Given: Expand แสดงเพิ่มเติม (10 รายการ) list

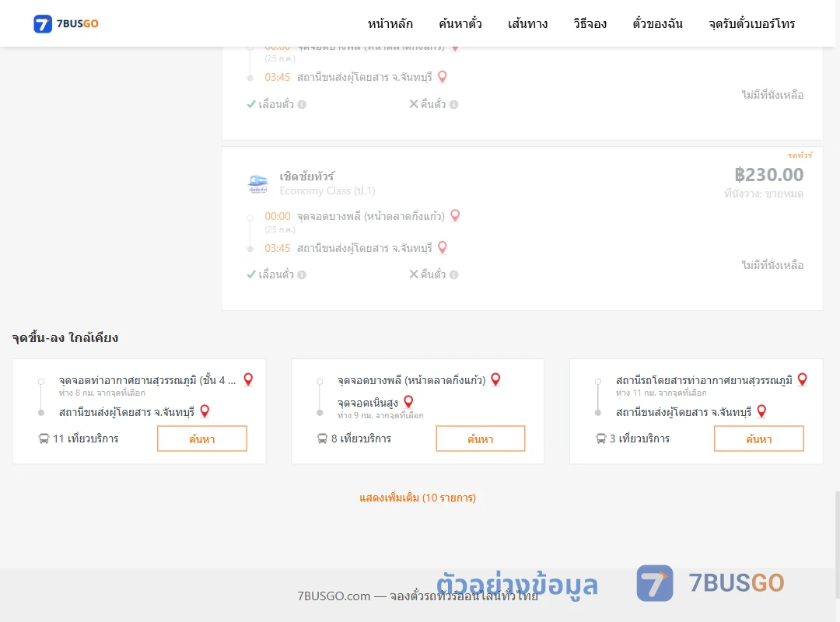Looking at the screenshot, I should tap(418, 498).
